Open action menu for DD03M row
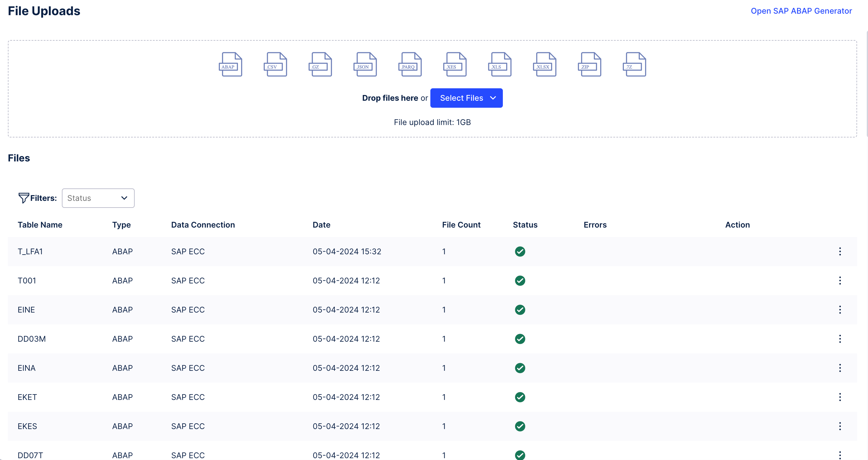The width and height of the screenshot is (868, 460). click(840, 339)
